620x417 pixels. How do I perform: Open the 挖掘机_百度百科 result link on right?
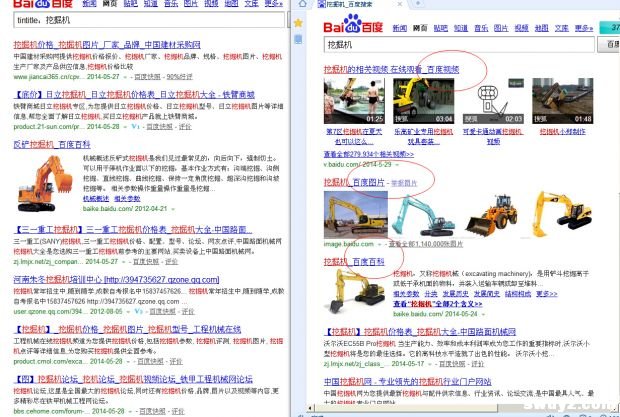click(355, 260)
